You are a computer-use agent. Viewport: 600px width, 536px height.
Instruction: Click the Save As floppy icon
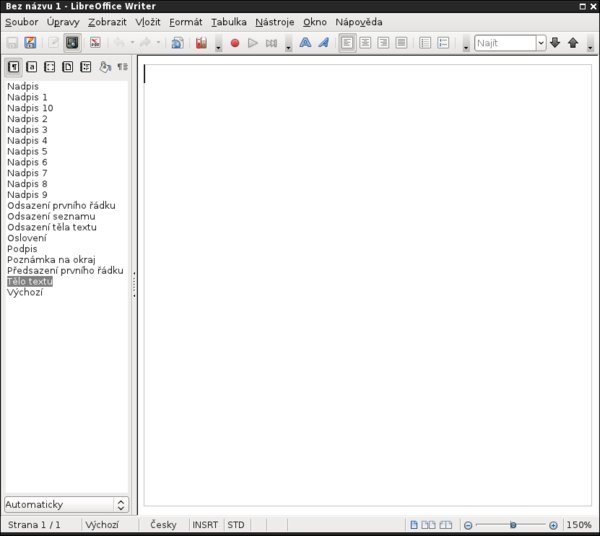(30, 43)
